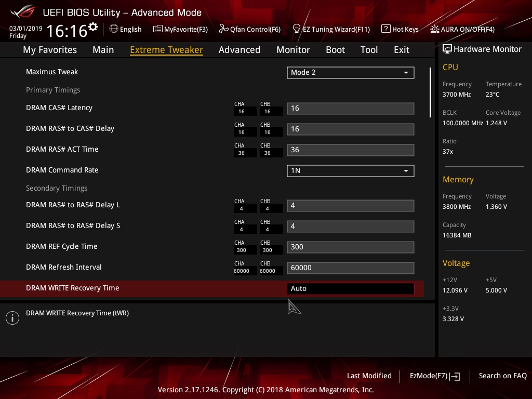Click the DRAM Command Rate dropdown arrow
Image resolution: width=532 pixels, height=399 pixels.
pyautogui.click(x=406, y=170)
